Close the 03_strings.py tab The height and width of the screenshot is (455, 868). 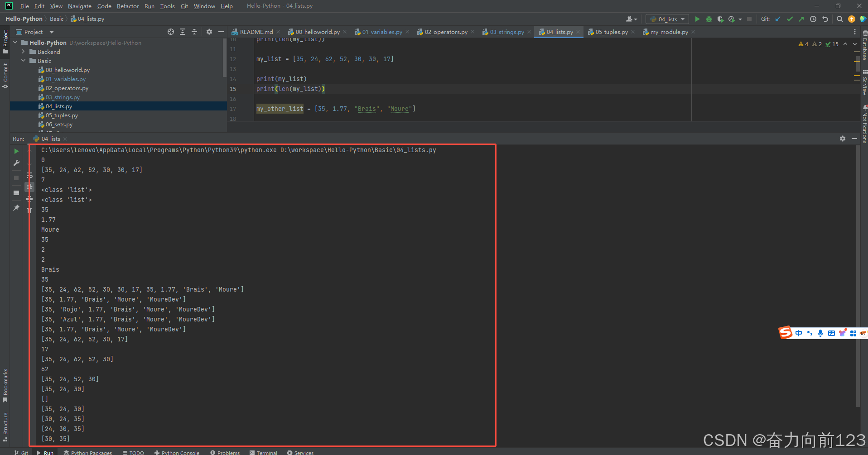[x=529, y=32]
